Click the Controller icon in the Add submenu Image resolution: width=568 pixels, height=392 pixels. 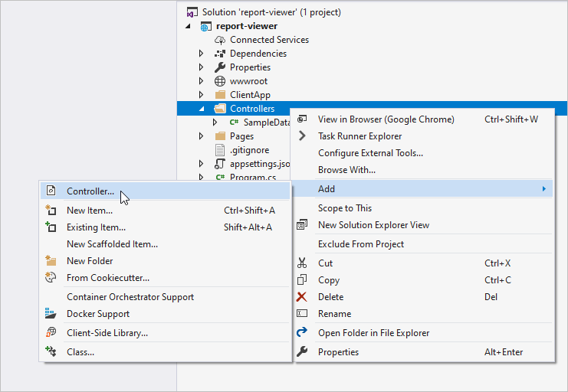coord(51,191)
